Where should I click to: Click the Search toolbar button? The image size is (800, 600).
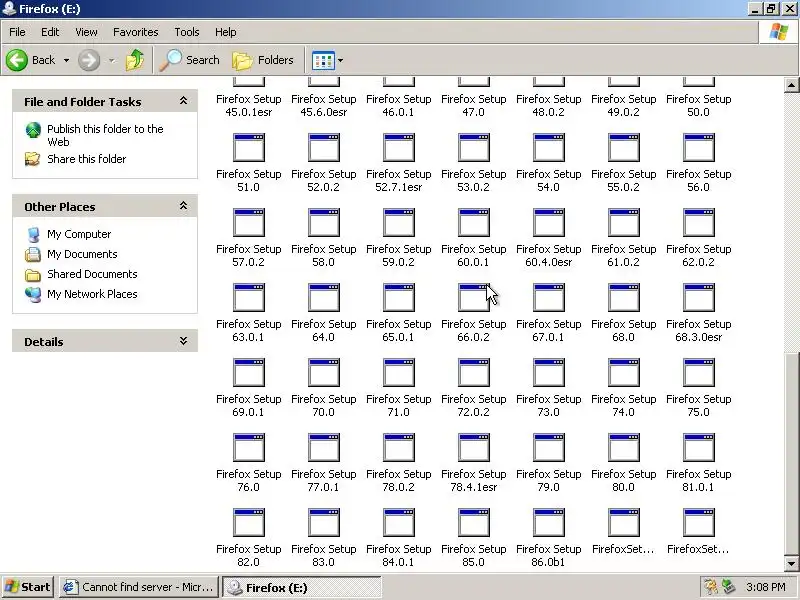tap(189, 60)
